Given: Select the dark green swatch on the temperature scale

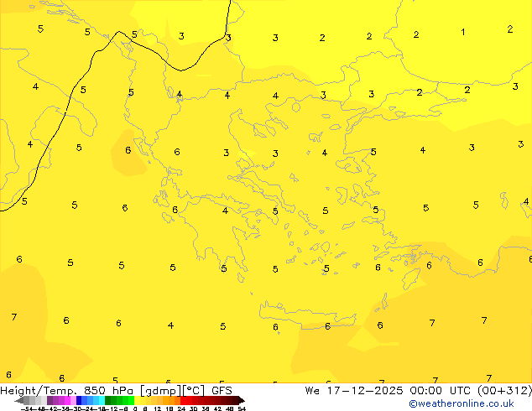Looking at the screenshot, I should [x=108, y=400].
